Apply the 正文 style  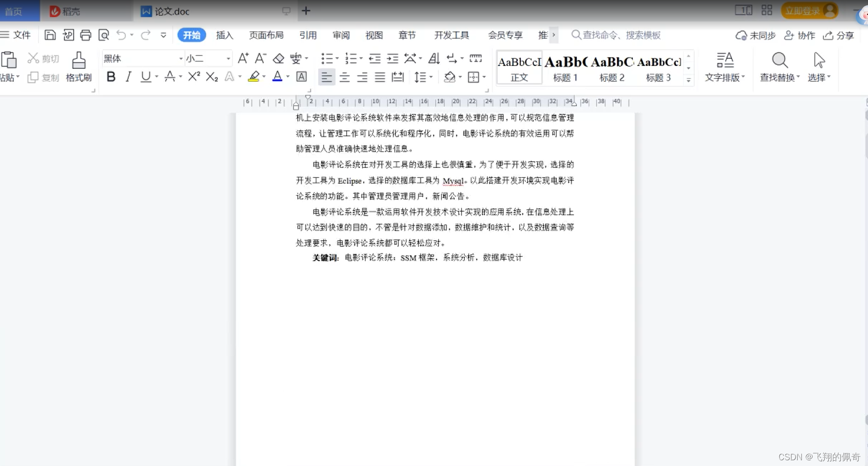point(519,68)
